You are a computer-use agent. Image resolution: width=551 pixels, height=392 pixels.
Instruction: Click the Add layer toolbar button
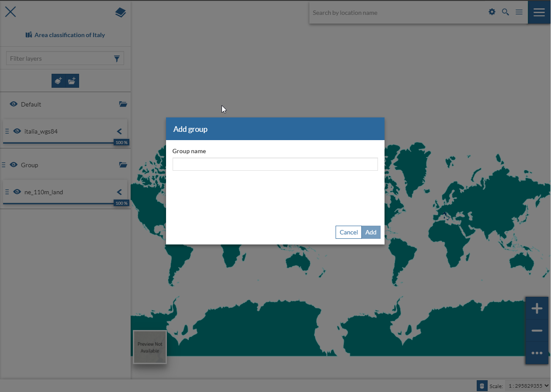(58, 81)
